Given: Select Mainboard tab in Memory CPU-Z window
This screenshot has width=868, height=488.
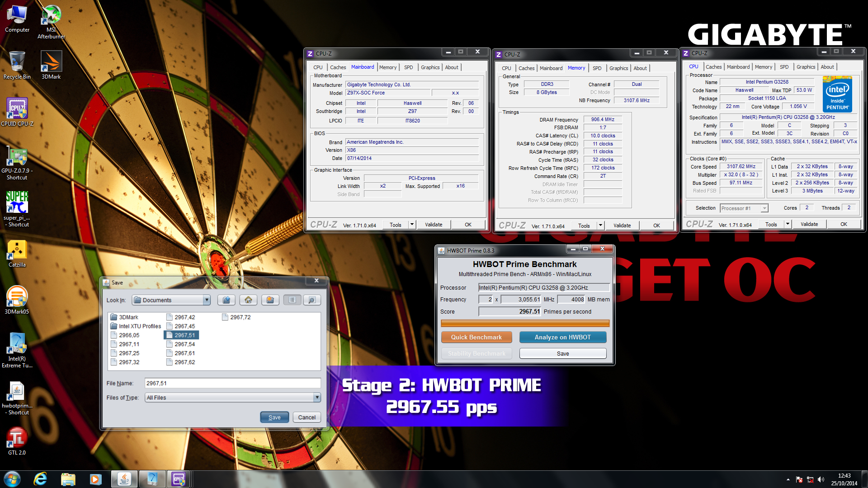Looking at the screenshot, I should point(551,68).
